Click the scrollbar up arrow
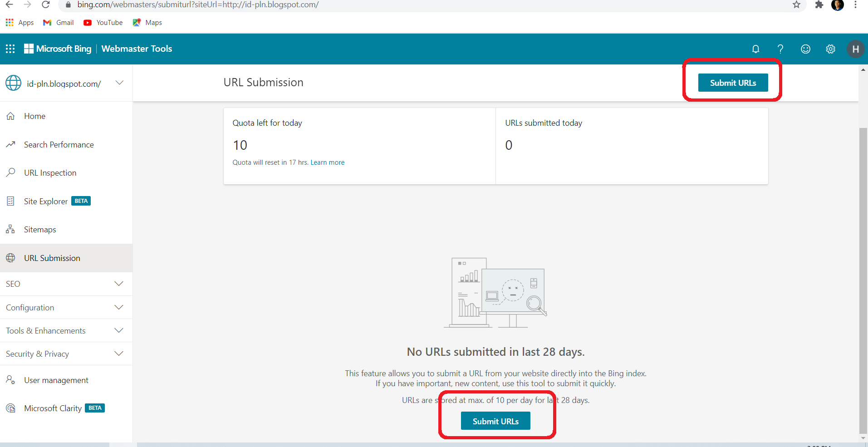 863,70
